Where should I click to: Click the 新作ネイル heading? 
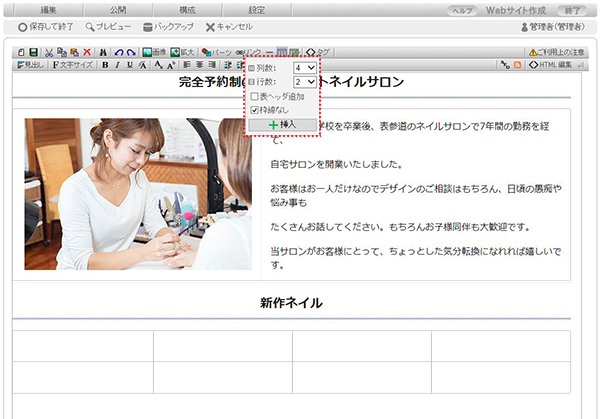(291, 303)
